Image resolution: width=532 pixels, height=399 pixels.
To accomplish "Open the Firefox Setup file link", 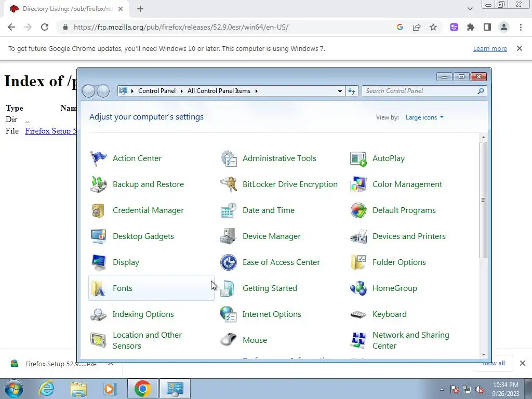I will pos(51,131).
